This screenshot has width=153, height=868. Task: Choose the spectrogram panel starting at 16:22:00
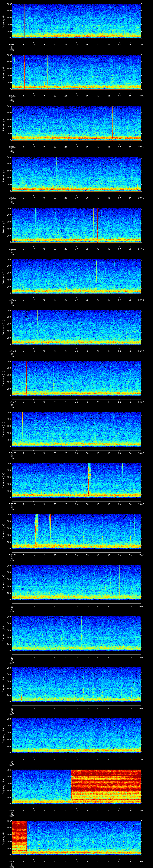[76, 327]
